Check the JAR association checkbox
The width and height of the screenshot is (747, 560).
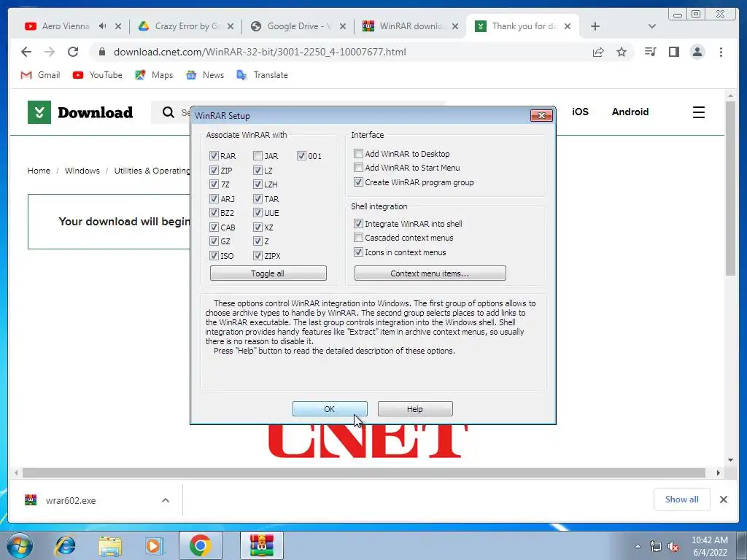pos(258,156)
